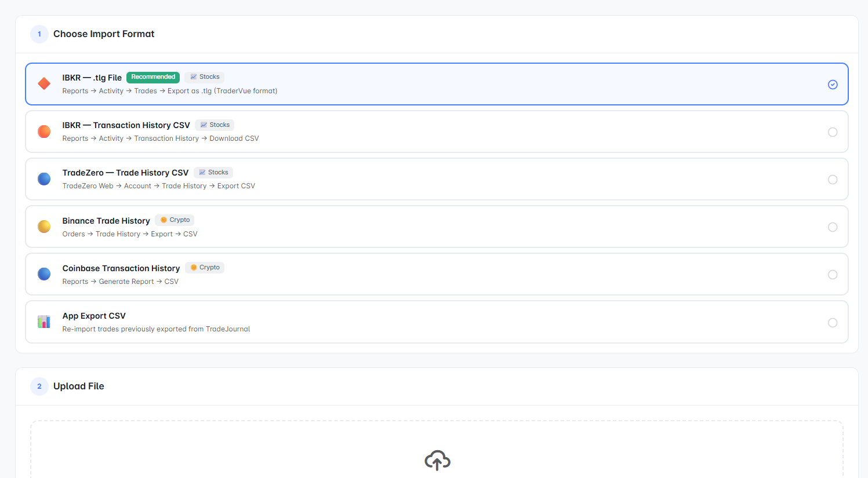Click the 'Upload File' heading
This screenshot has height=478, width=868.
79,386
